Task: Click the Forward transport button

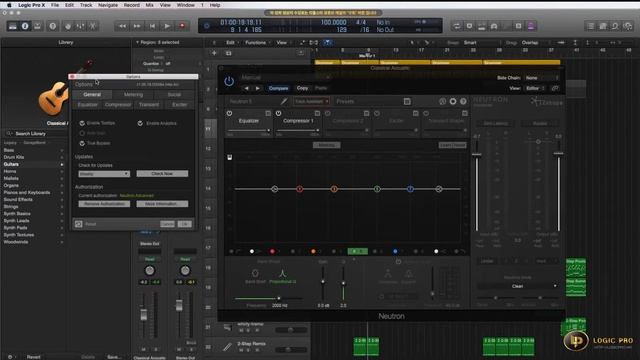Action: coord(137,26)
